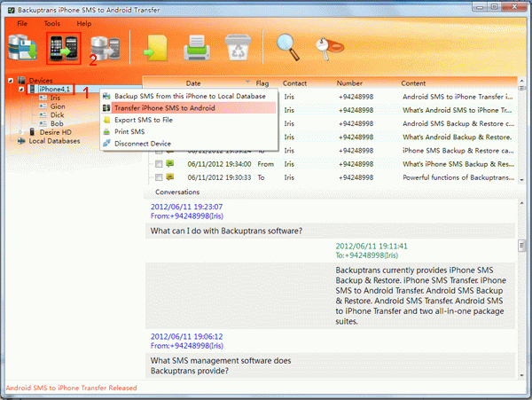Image resolution: width=532 pixels, height=400 pixels.
Task: Click Date column sort arrow
Action: coord(247,82)
